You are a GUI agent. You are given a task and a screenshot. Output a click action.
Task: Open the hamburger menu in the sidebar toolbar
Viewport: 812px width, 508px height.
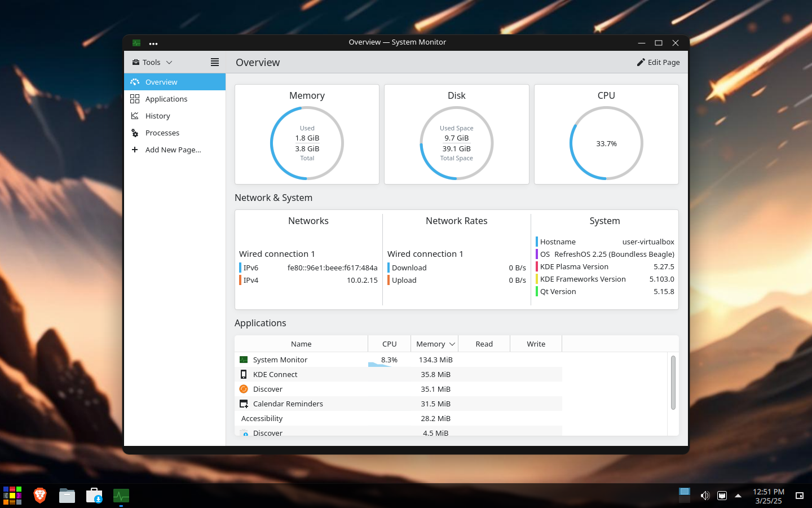215,62
